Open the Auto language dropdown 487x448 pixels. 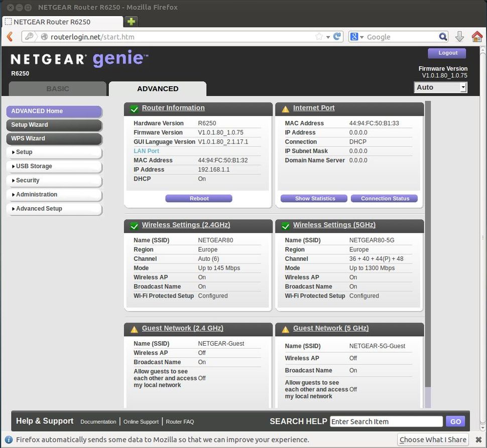point(440,87)
